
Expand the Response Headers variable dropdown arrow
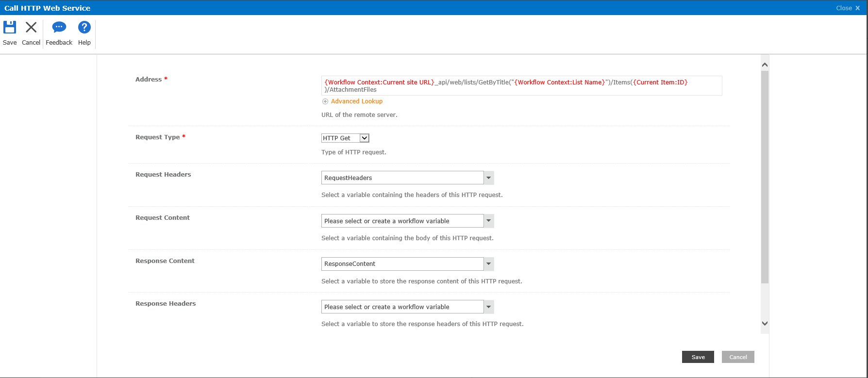point(489,307)
